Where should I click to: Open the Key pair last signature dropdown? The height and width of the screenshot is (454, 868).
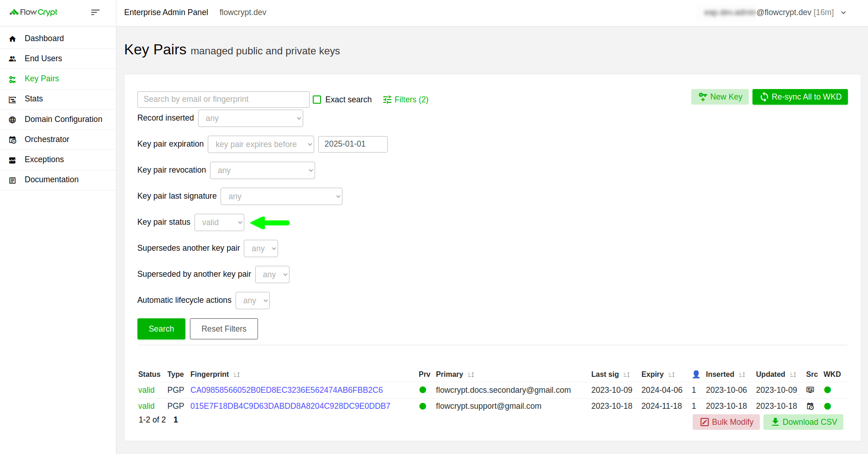coord(281,196)
